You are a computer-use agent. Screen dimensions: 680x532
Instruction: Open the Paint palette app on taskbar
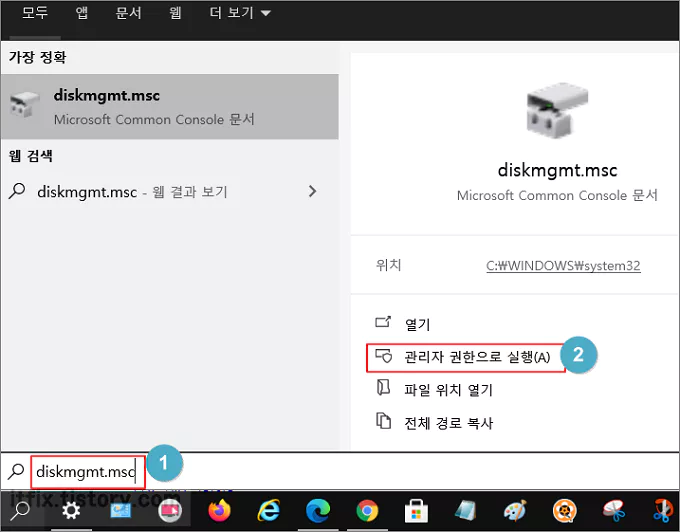(515, 511)
